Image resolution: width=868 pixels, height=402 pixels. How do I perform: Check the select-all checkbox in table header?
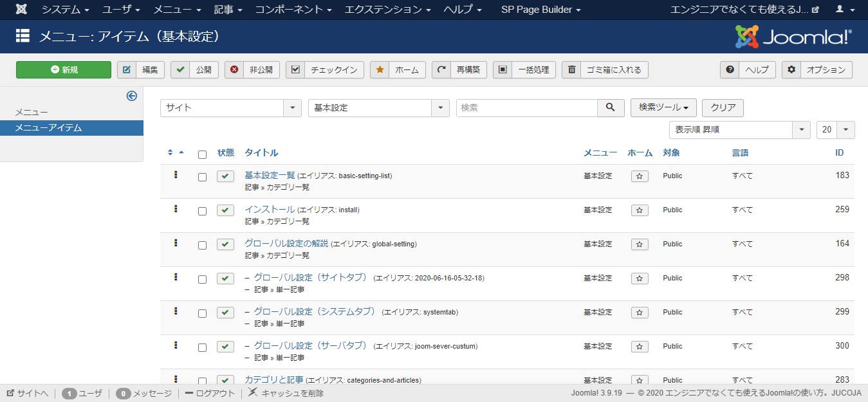point(201,153)
